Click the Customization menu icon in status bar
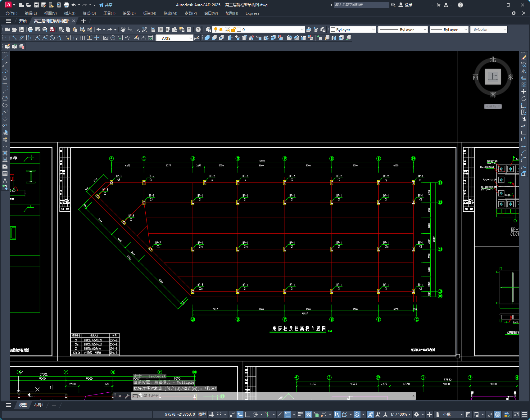The image size is (530, 420). (524, 414)
